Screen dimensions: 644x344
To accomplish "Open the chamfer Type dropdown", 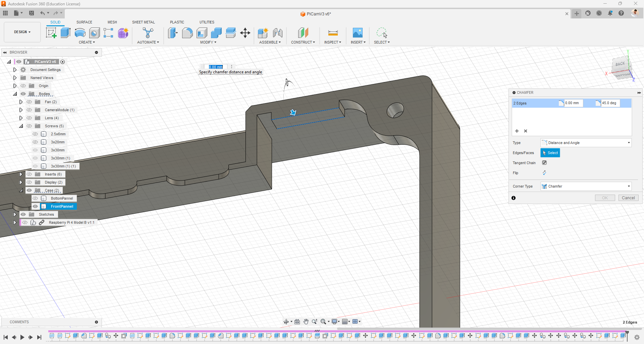I will click(586, 143).
